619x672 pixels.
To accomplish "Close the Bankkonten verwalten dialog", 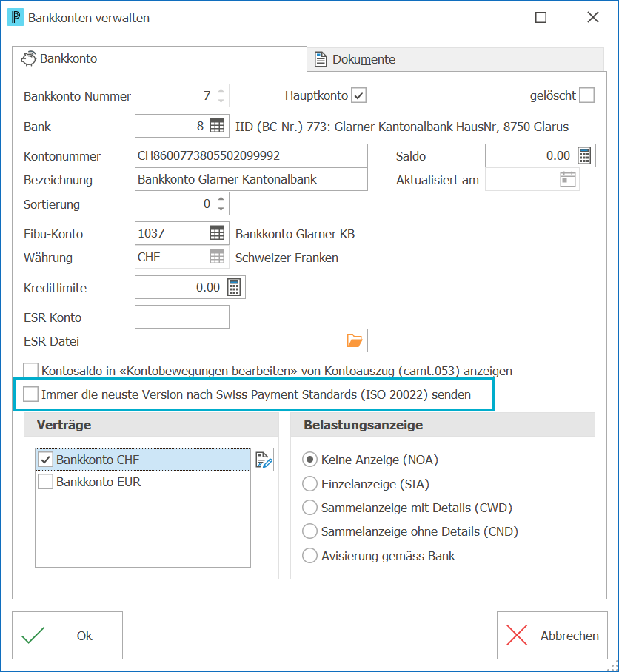I will (x=593, y=18).
